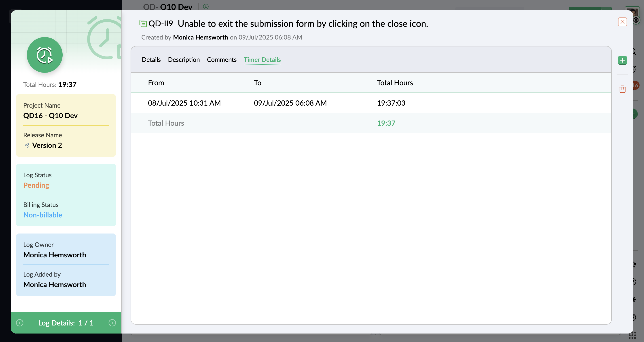Close the time log detail popup
This screenshot has height=342, width=644.
(x=622, y=22)
